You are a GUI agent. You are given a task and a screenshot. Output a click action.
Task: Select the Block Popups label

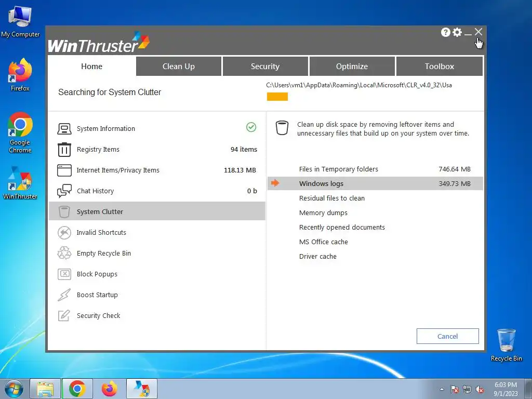pos(97,274)
